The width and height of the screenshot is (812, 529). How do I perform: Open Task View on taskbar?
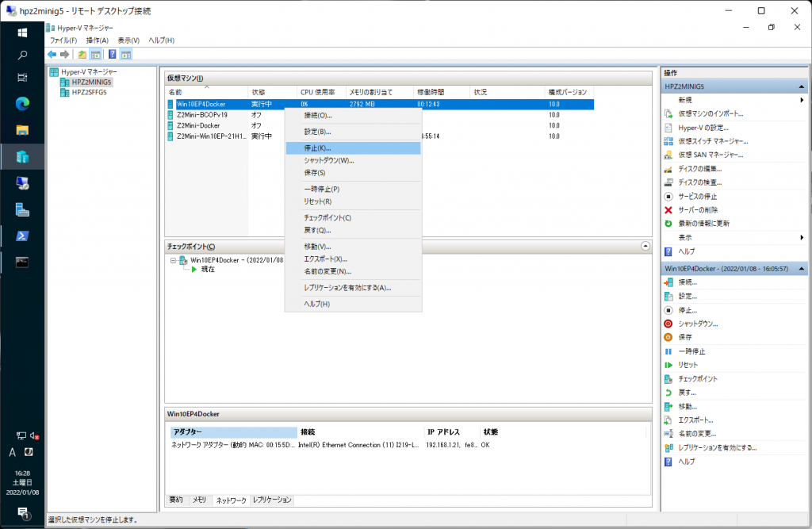pos(22,78)
